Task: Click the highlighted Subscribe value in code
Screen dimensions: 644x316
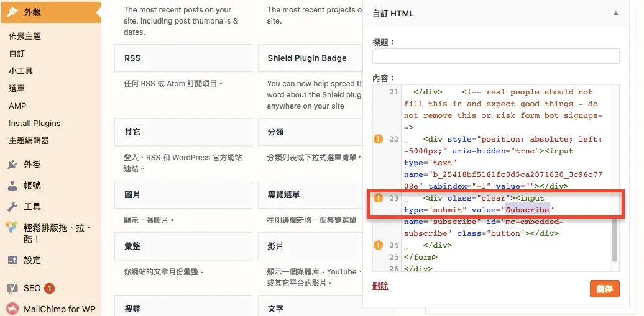Action: pos(527,210)
